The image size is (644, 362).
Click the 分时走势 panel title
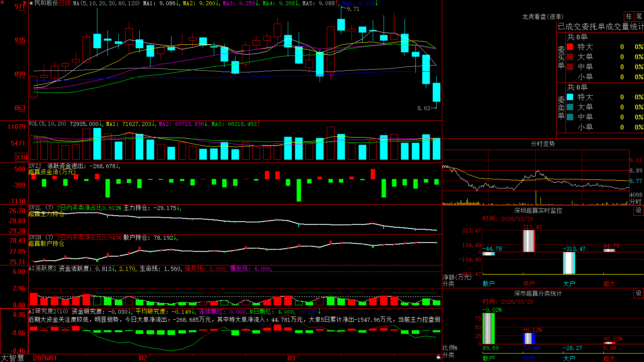(x=543, y=144)
